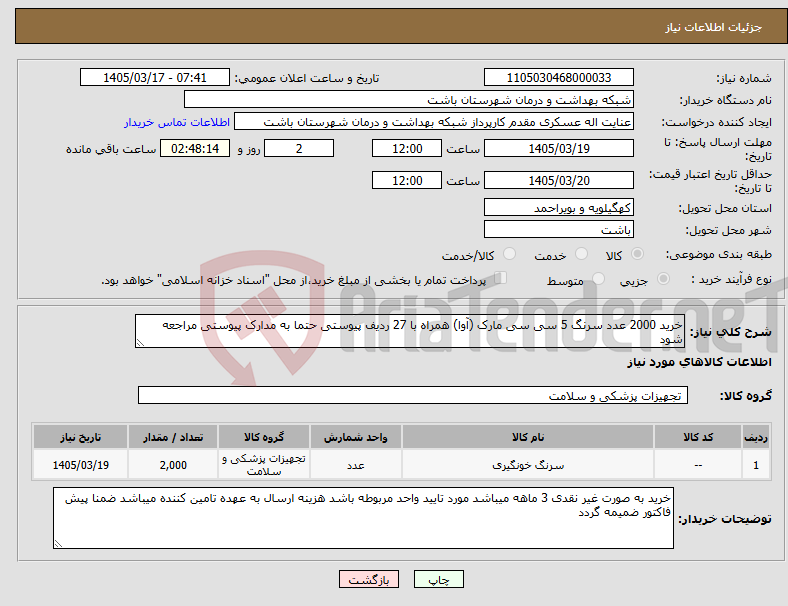Click the price validity time 12:00 field
The image size is (788, 606).
point(407,180)
